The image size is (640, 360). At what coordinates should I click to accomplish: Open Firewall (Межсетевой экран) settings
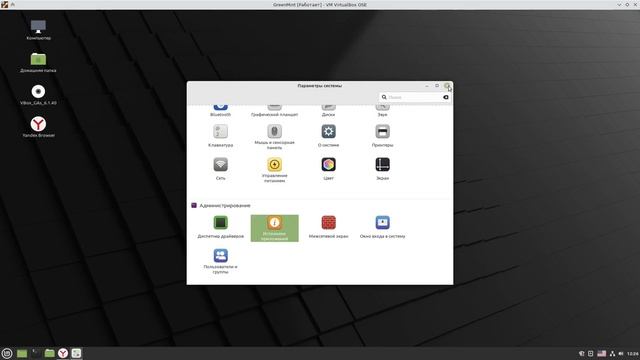click(x=328, y=227)
